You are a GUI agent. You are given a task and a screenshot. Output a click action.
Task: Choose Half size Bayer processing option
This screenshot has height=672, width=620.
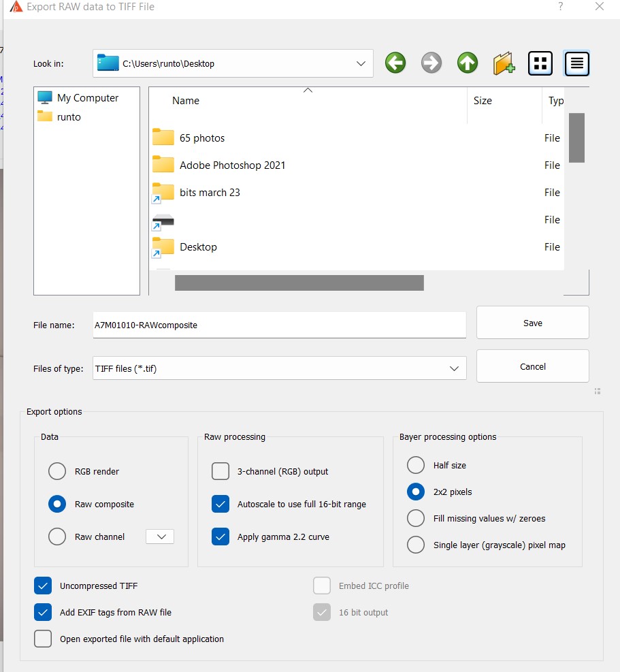tap(416, 466)
